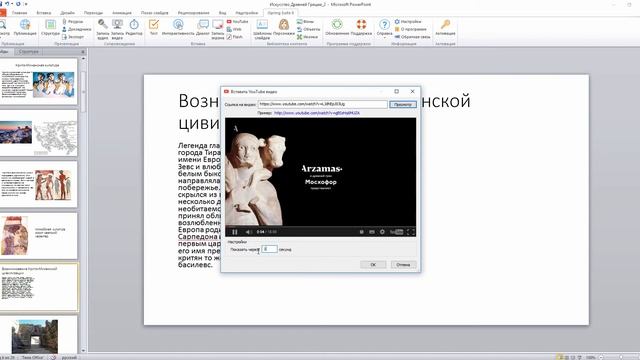Click the Отмена cancel button
Image resolution: width=640 pixels, height=360 pixels.
pyautogui.click(x=403, y=264)
